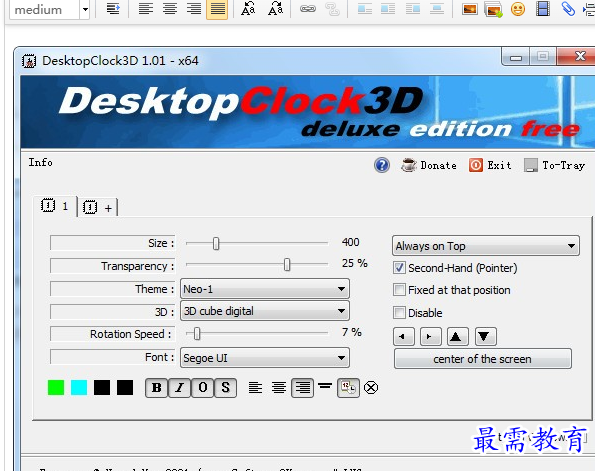Viewport: 595px width, 471px height.
Task: Expand the Always on Top dropdown
Action: [x=486, y=246]
